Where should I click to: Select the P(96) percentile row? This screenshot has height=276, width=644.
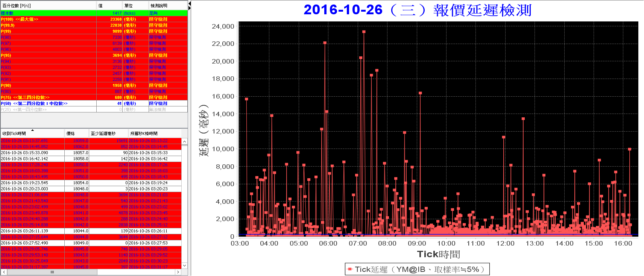click(94, 49)
